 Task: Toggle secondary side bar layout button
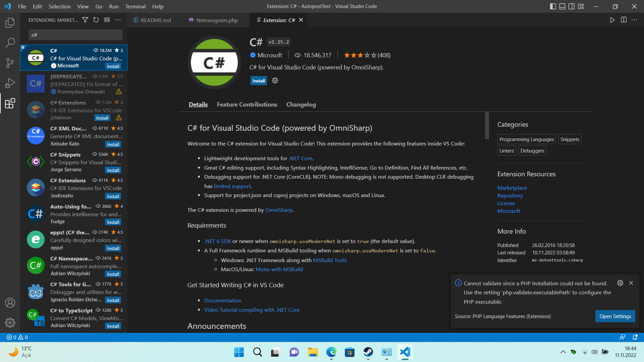[x=572, y=6]
